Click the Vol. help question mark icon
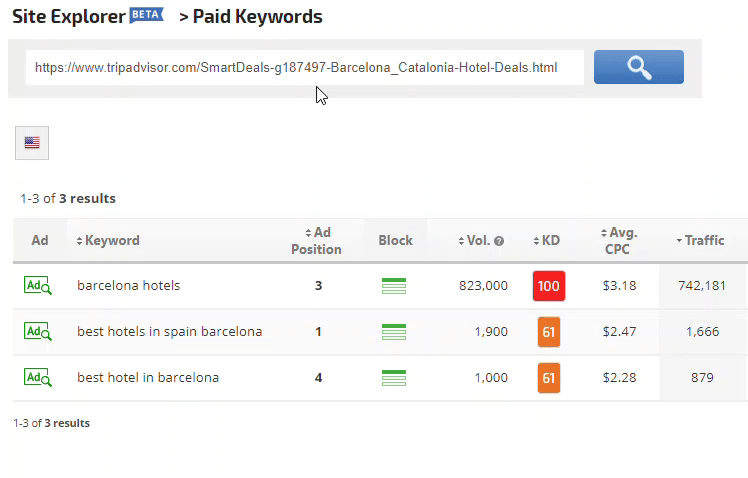Viewport: 748px width, 478px height. (x=498, y=241)
